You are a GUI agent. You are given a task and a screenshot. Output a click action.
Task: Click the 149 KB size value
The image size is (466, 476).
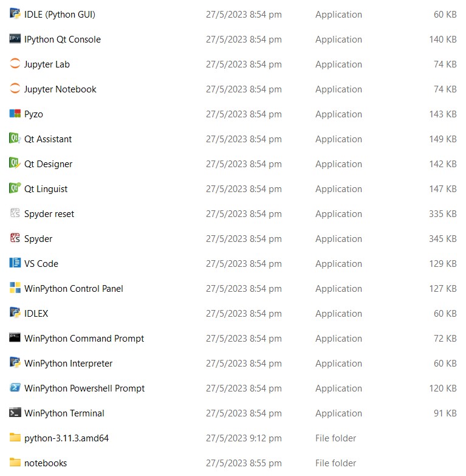pos(443,139)
